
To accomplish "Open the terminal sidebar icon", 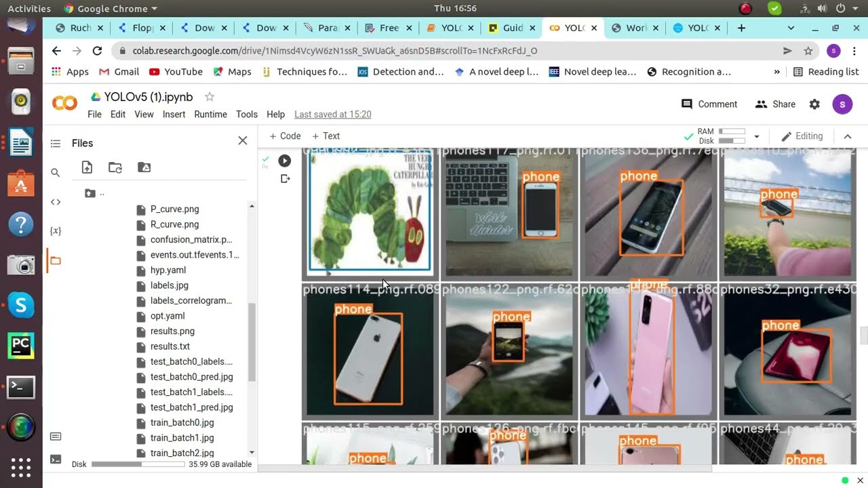I will click(56, 459).
